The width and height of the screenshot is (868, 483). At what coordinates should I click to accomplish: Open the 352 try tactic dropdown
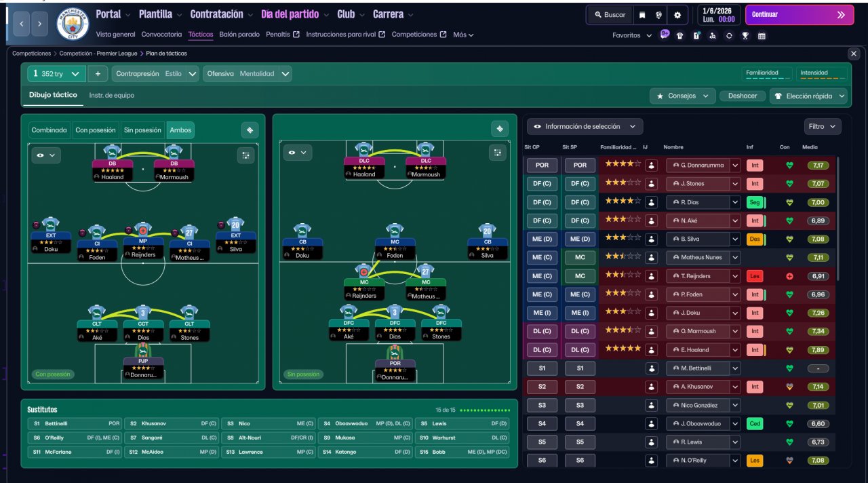57,74
